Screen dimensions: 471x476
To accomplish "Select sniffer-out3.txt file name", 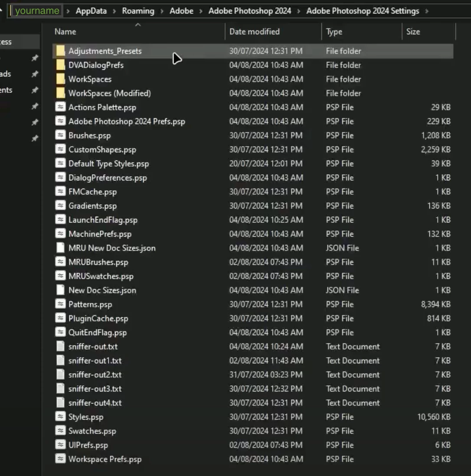I will (x=95, y=388).
